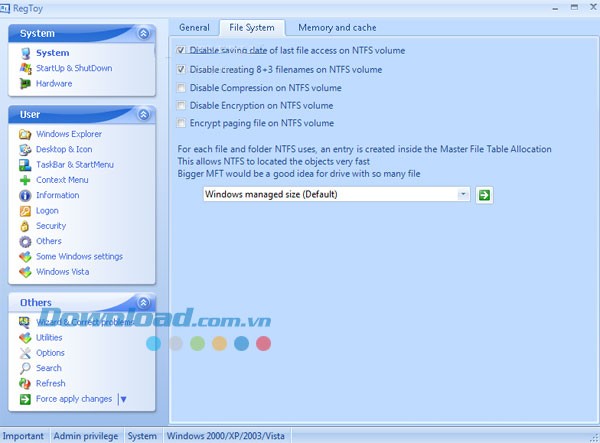
Task: Click the Search magnifier icon
Action: tap(25, 368)
